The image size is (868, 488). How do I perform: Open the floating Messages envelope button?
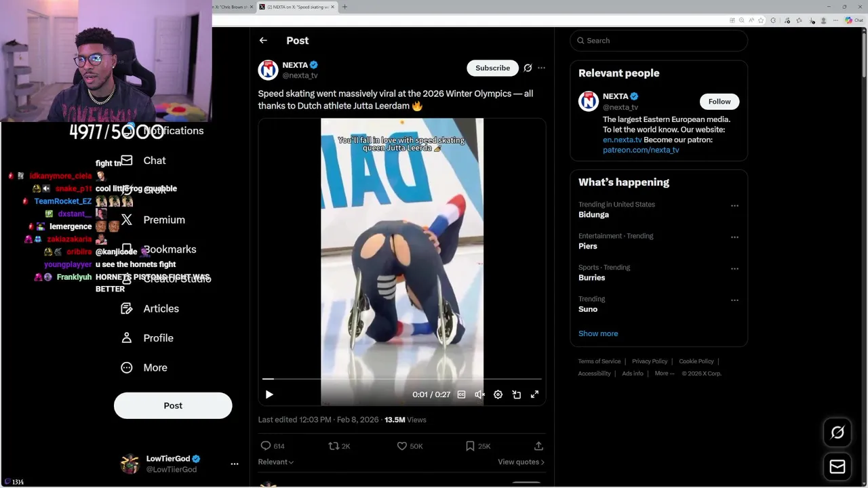coord(837,467)
